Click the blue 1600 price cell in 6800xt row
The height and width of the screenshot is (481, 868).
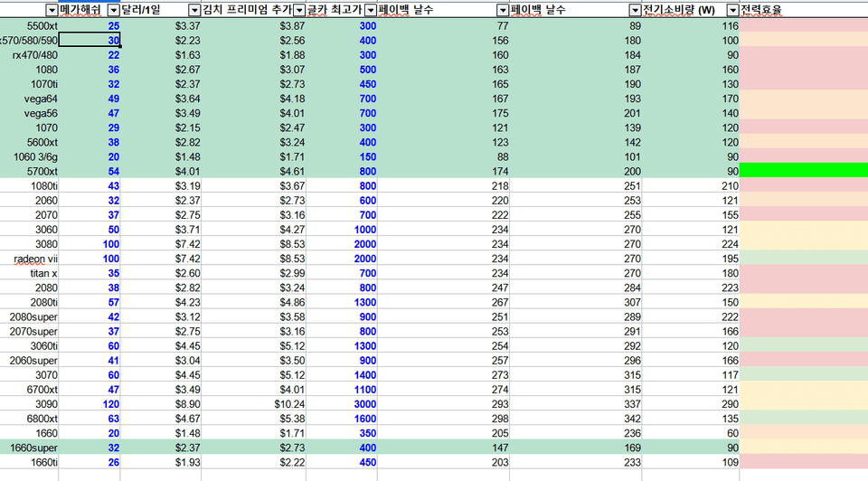pos(342,419)
